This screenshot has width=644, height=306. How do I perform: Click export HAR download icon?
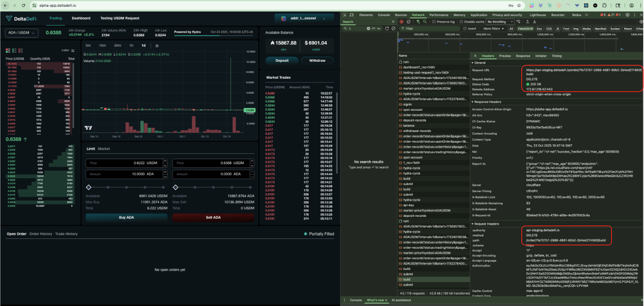click(x=535, y=22)
